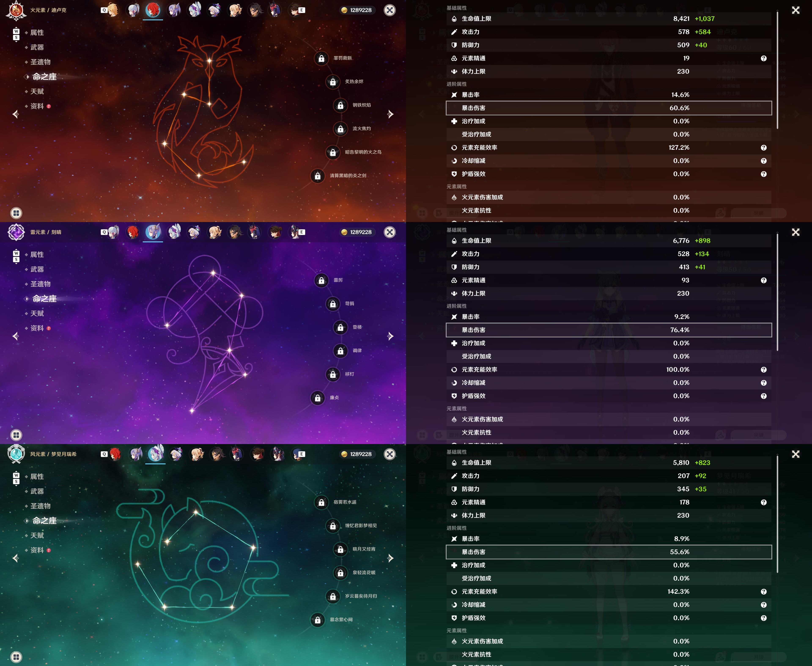Image resolution: width=812 pixels, height=666 pixels.
Task: Click the 暴击率 9.2% row
Action: point(609,317)
